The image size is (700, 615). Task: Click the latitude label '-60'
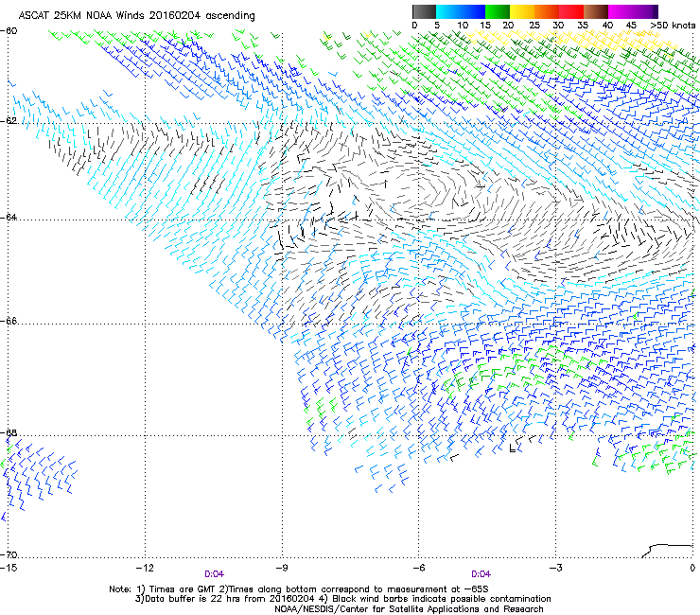tap(9, 31)
